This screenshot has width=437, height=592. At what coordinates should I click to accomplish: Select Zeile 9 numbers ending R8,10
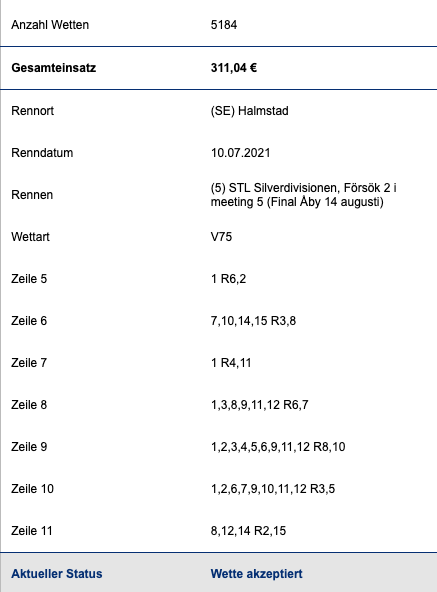278,447
